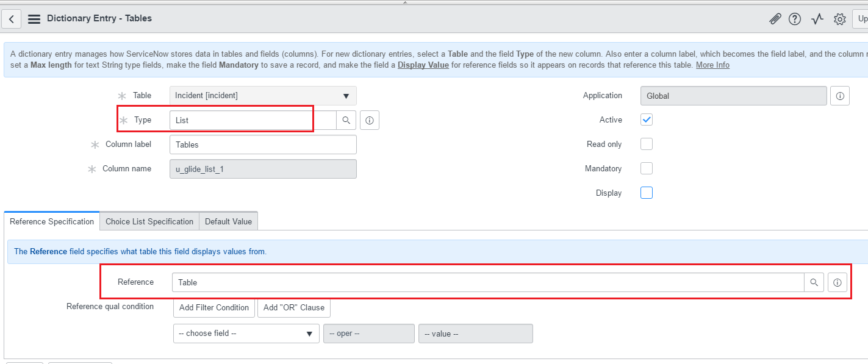Click the info icon beside Application
Image resolution: width=868 pixels, height=364 pixels.
pyautogui.click(x=840, y=96)
